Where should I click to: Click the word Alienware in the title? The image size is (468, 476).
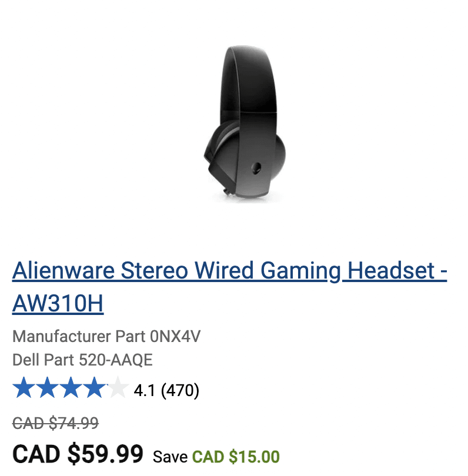(63, 270)
